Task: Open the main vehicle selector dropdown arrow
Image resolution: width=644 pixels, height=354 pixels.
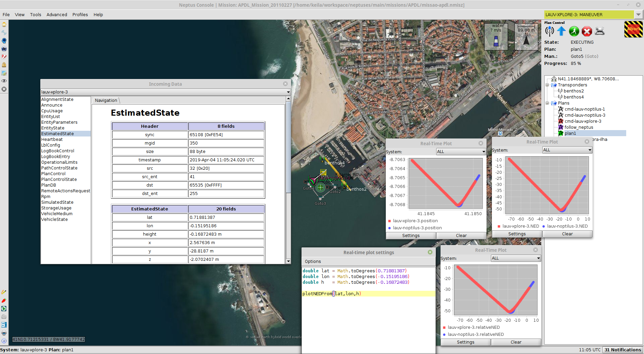Action: pos(638,15)
